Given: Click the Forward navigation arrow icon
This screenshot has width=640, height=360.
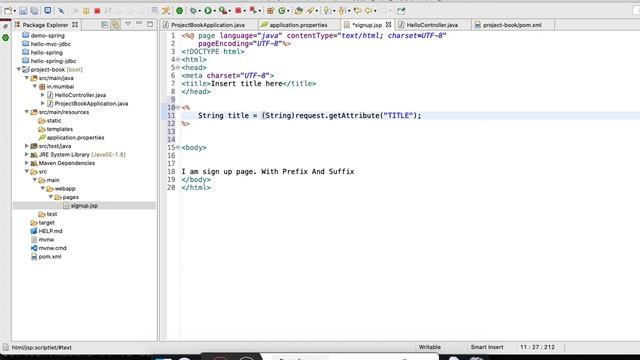Looking at the screenshot, I should click(x=383, y=11).
